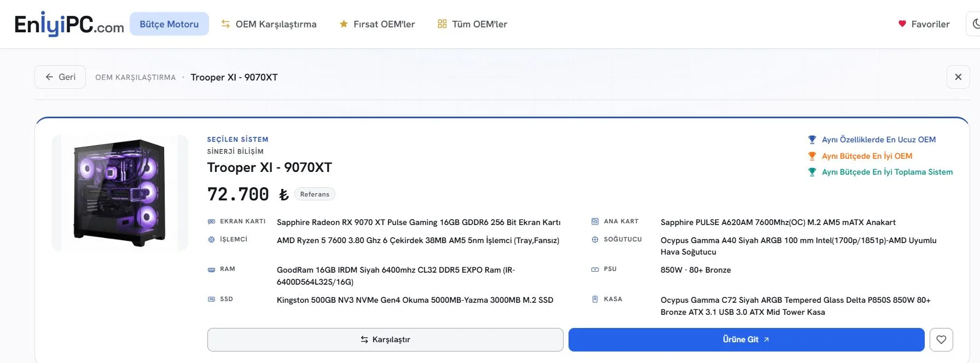This screenshot has width=980, height=363.
Task: Click the Kasa case icon
Action: tap(595, 299)
